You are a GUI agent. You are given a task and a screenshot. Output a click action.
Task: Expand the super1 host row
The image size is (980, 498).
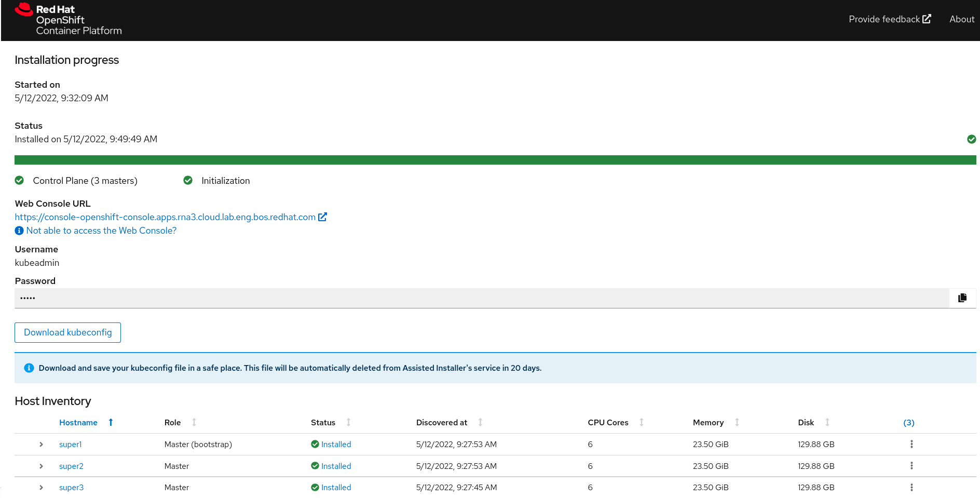(41, 445)
